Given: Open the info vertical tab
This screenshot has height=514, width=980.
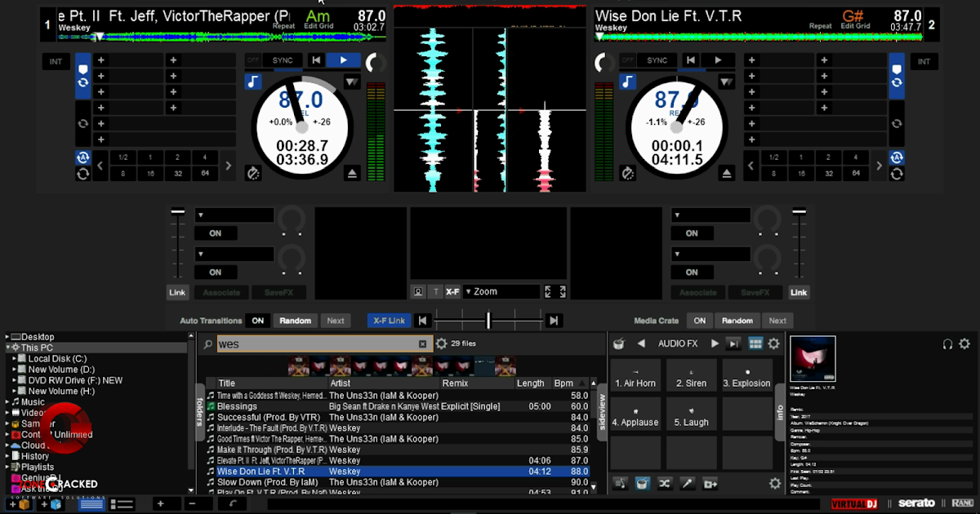Looking at the screenshot, I should coord(779,412).
